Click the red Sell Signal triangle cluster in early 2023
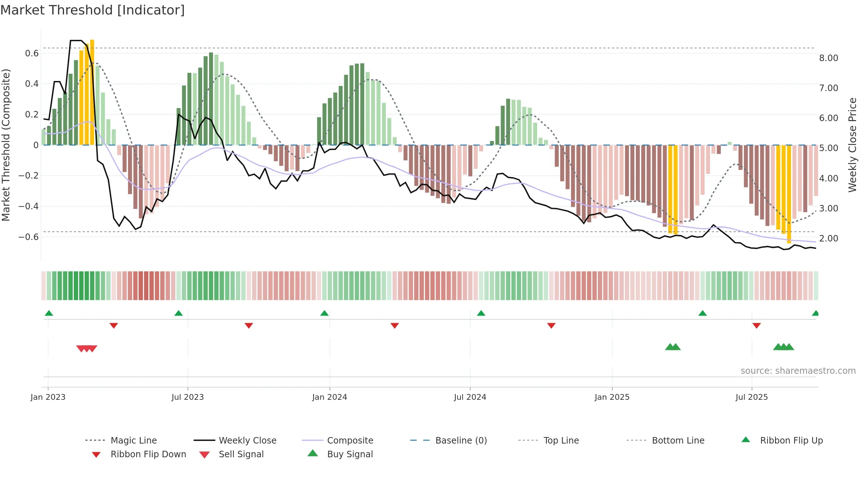Screen dimensions: 868x488 pos(87,349)
